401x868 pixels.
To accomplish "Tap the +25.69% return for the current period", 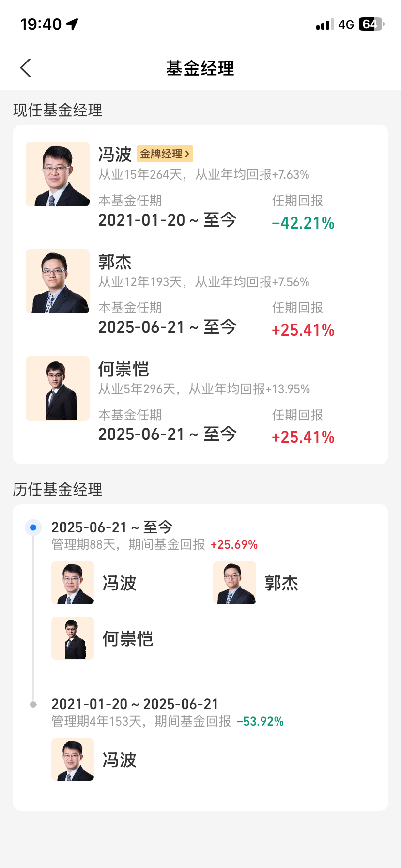I will click(234, 545).
